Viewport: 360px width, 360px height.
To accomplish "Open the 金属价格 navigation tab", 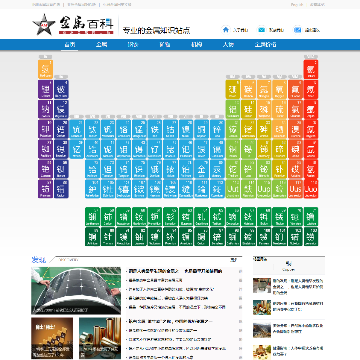I will tap(265, 45).
